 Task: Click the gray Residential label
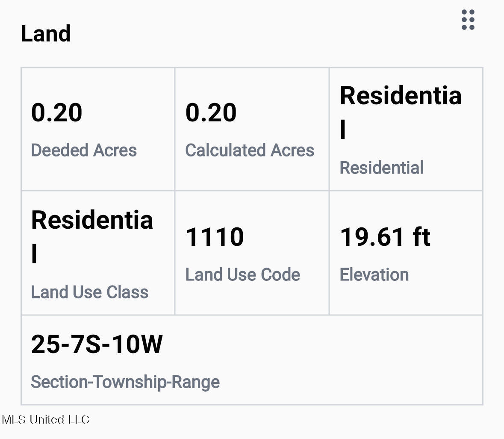(x=382, y=168)
